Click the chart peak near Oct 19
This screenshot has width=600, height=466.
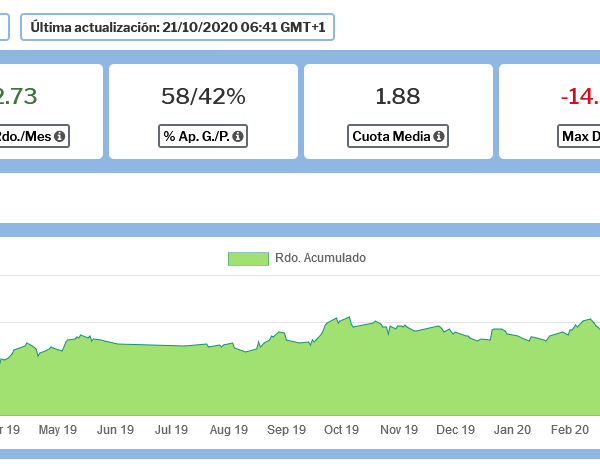point(349,317)
